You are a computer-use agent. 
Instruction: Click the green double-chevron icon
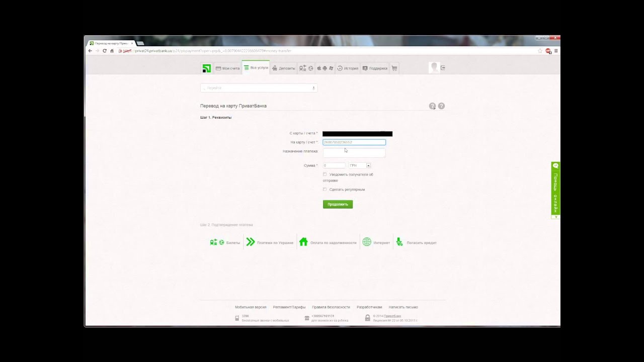[251, 242]
